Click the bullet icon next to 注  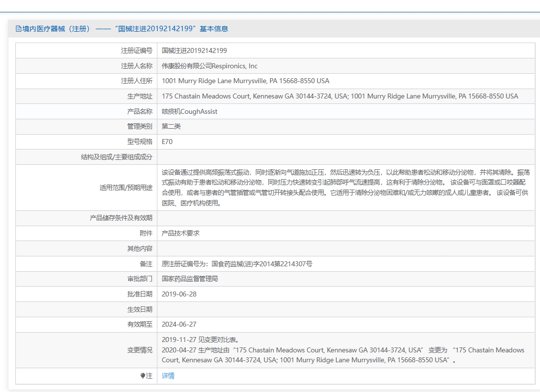(x=143, y=376)
